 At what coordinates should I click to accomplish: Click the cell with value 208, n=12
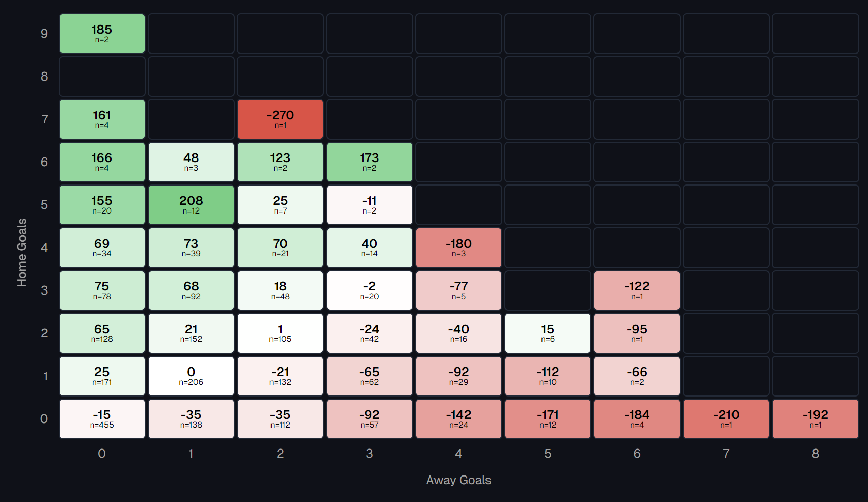tap(191, 205)
